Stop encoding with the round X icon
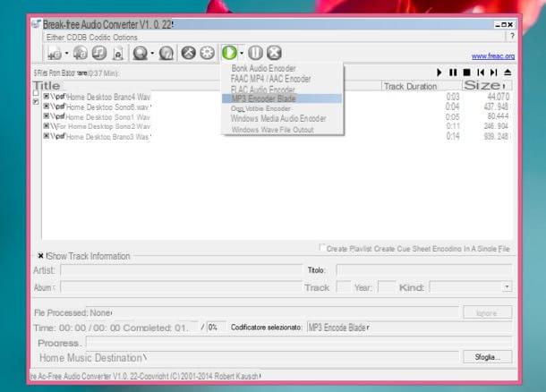The image size is (546, 392). (x=274, y=53)
